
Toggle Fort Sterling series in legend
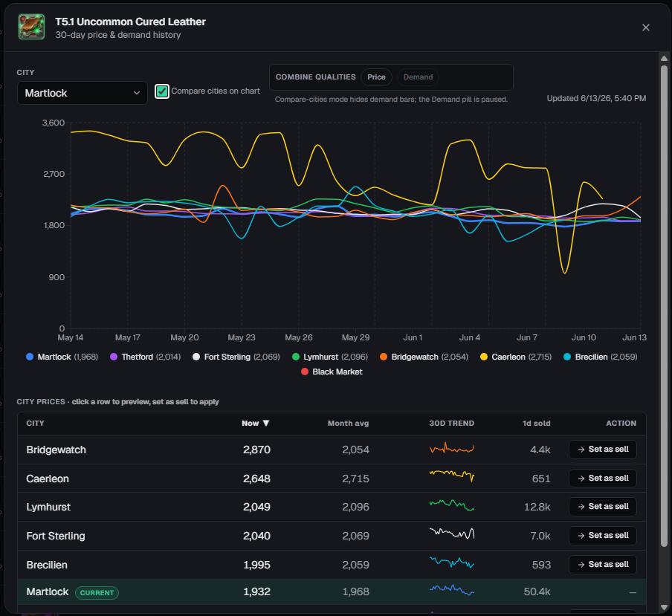236,357
